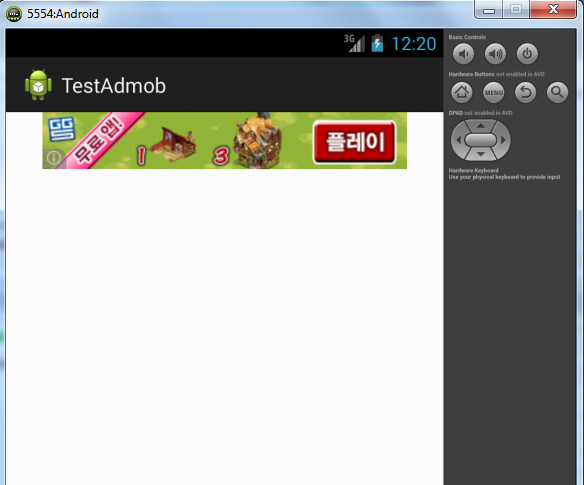This screenshot has height=485, width=584.
Task: Raise the emulator volume
Action: tap(495, 54)
